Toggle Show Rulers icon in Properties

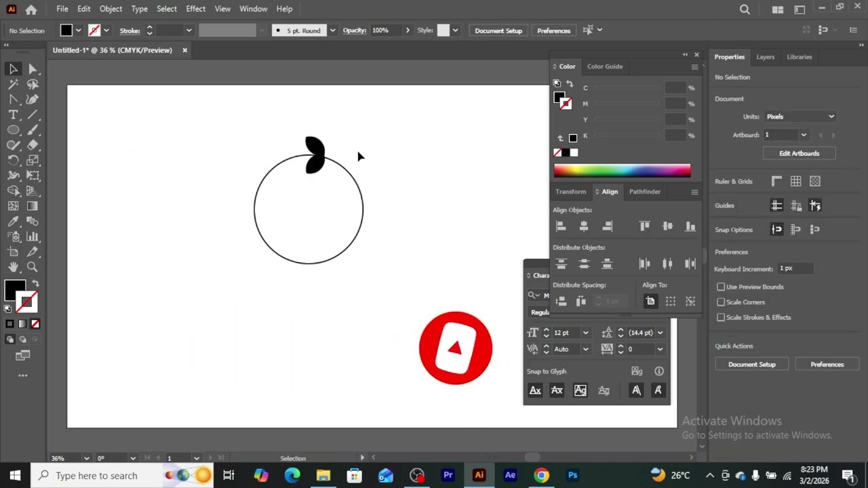pos(776,181)
